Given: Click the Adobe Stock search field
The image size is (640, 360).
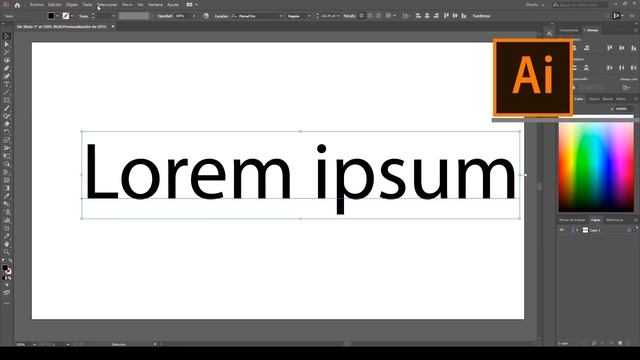Looking at the screenshot, I should click(x=580, y=5).
